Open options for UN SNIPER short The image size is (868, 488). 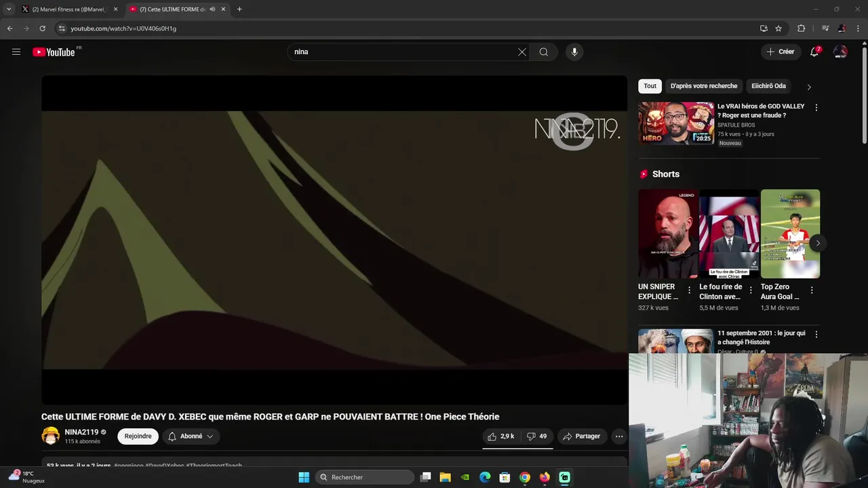click(689, 290)
